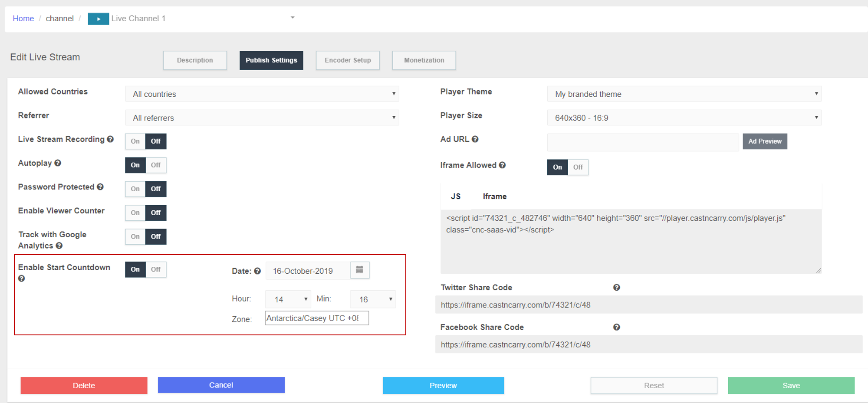Expand the Live Channel 1 breadcrumb dropdown arrow
This screenshot has height=403, width=868.
tap(293, 18)
